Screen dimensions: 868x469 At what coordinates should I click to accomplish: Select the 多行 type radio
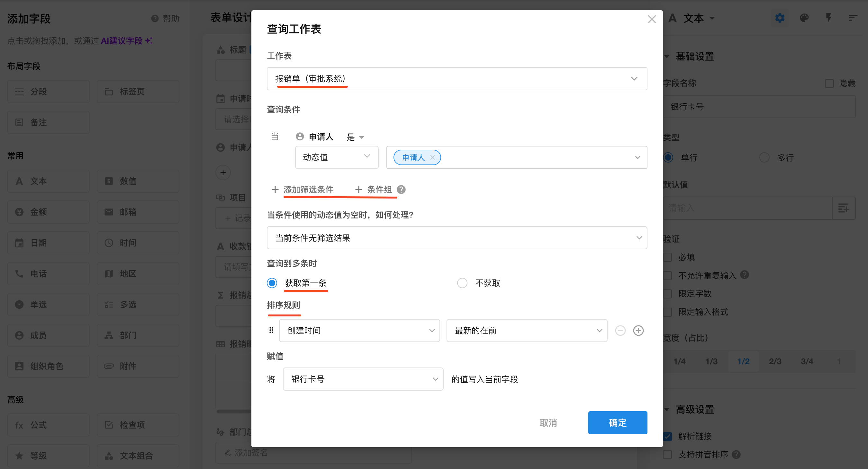[764, 157]
